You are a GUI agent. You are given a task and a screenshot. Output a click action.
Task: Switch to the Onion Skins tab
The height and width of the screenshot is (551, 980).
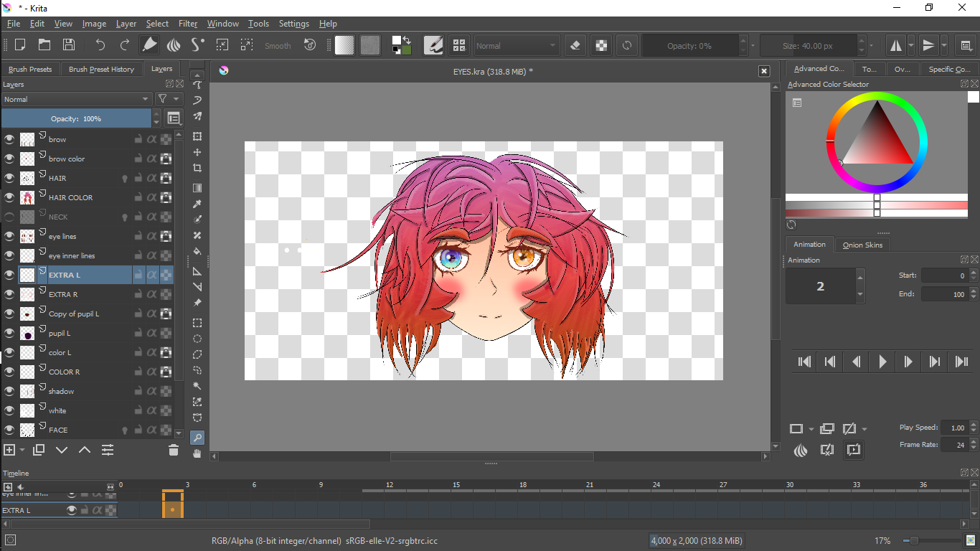(x=862, y=245)
